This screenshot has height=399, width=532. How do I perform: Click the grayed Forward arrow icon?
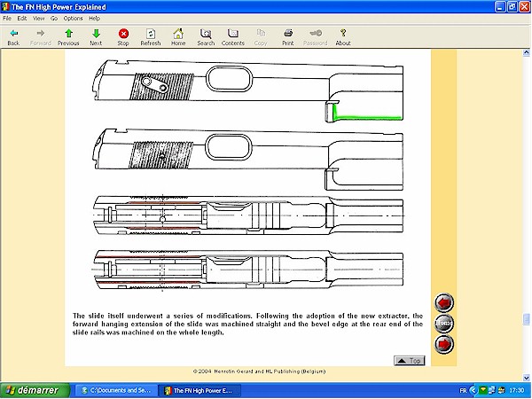point(41,34)
